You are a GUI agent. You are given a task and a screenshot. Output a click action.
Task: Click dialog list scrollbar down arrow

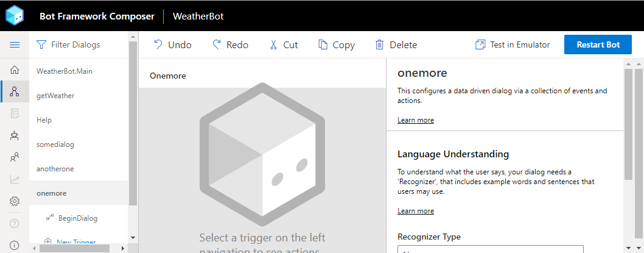point(133,237)
